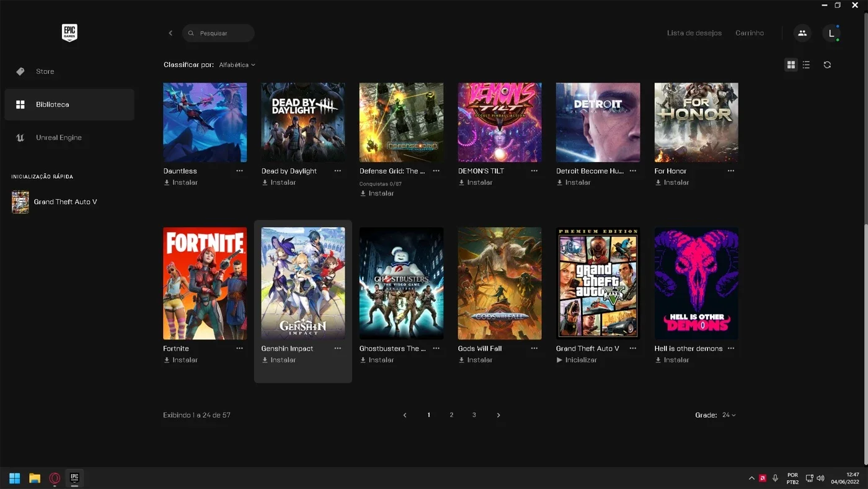The width and height of the screenshot is (868, 489).
Task: Go back using the back arrow
Action: click(x=170, y=33)
